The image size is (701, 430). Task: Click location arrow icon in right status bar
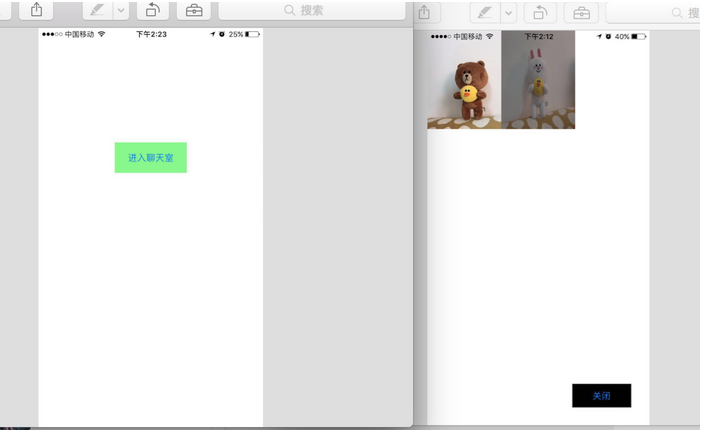pyautogui.click(x=599, y=36)
